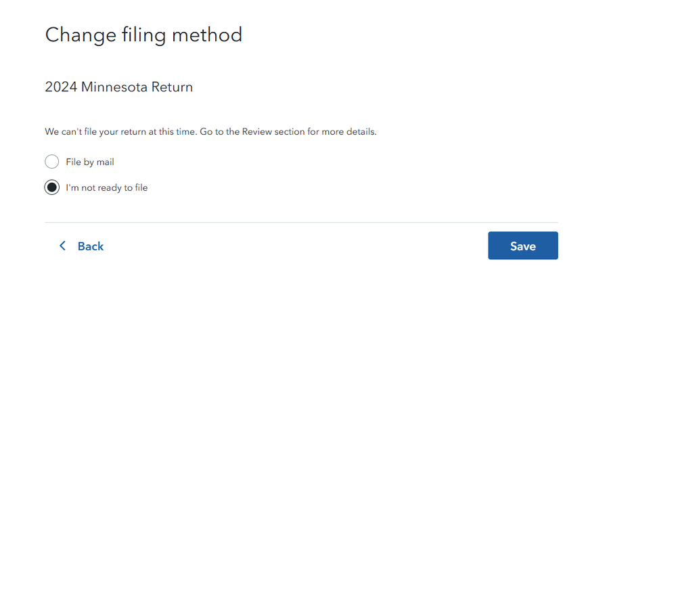Click the Save button

point(523,246)
